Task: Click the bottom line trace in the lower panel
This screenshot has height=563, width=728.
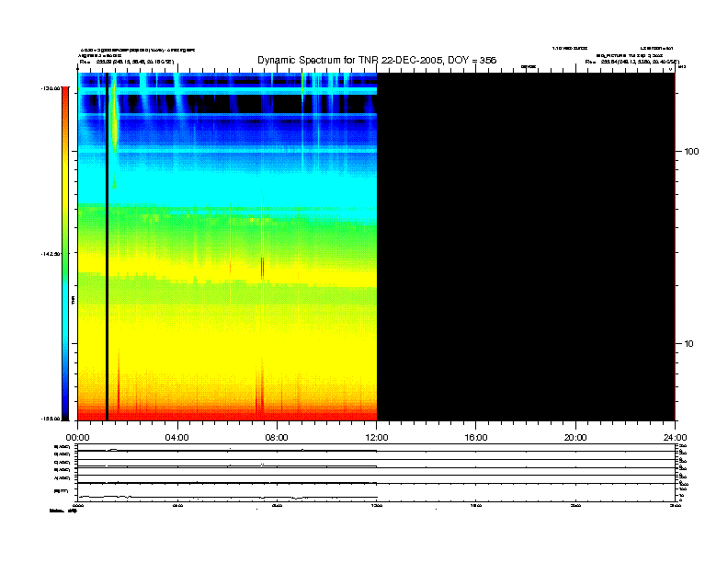Action: [230, 497]
